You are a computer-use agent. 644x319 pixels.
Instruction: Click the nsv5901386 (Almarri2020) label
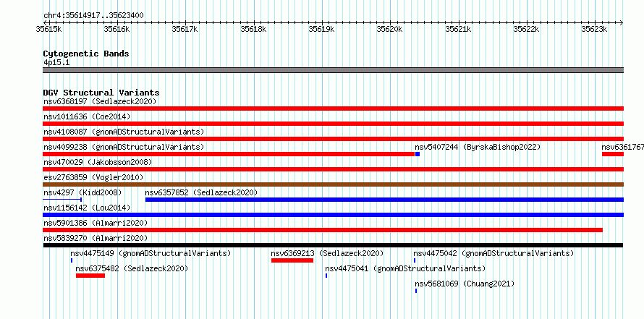tap(96, 223)
